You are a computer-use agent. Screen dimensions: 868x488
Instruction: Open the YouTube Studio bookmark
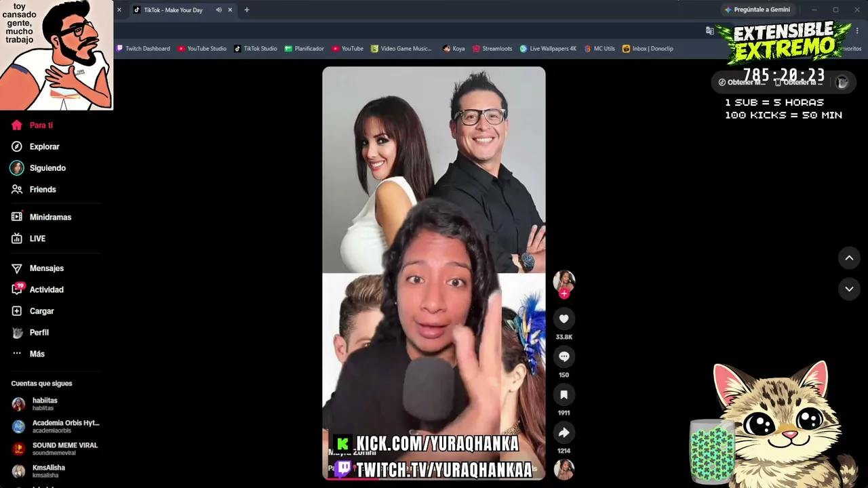tap(202, 49)
